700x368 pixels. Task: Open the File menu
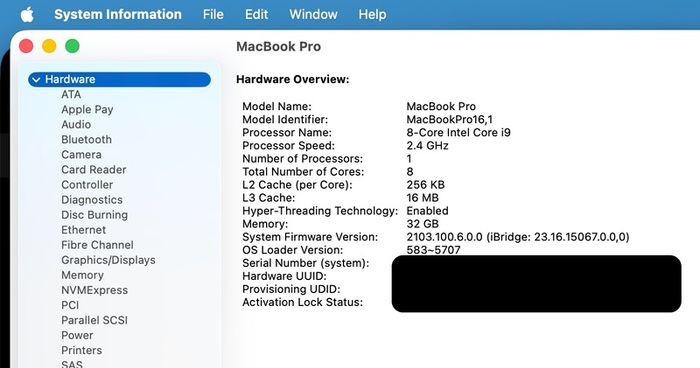pos(213,14)
